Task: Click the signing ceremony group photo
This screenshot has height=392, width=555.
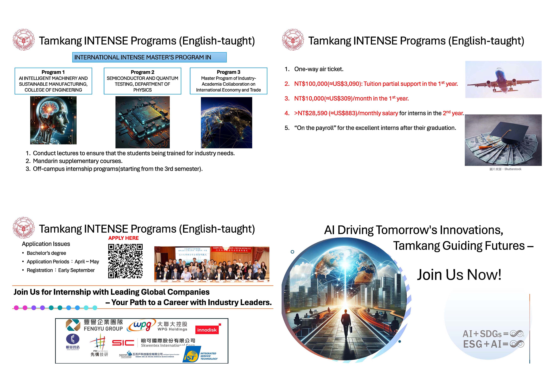Action: [212, 264]
